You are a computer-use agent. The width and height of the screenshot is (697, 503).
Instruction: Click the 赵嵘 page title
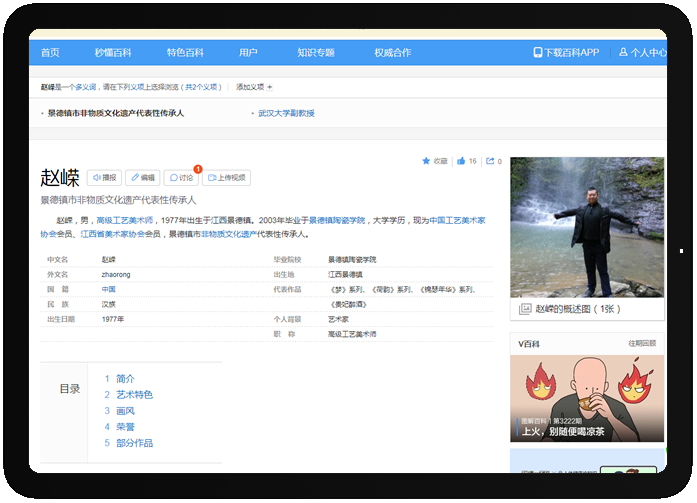pos(60,178)
